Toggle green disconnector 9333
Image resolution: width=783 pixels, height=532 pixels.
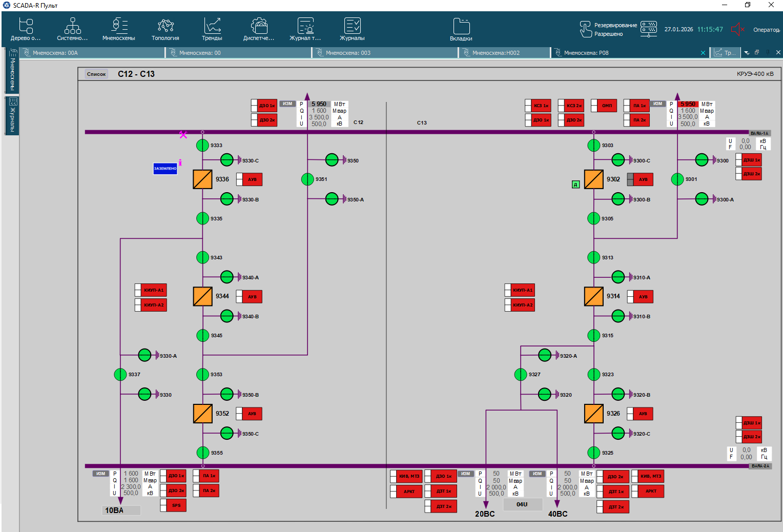202,146
